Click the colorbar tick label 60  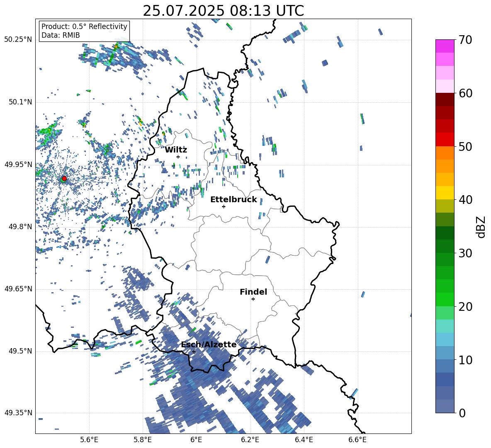point(465,93)
